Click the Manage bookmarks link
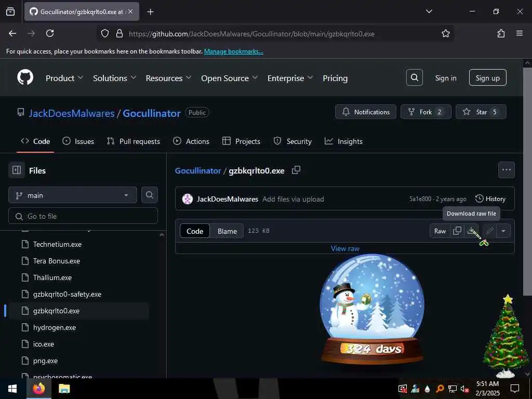 [233, 51]
